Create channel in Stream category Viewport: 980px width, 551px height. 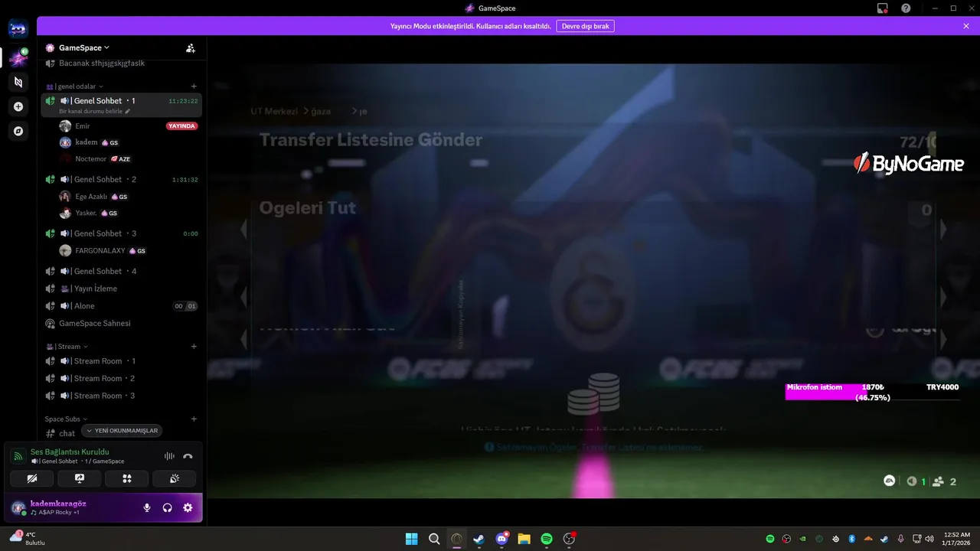tap(194, 347)
